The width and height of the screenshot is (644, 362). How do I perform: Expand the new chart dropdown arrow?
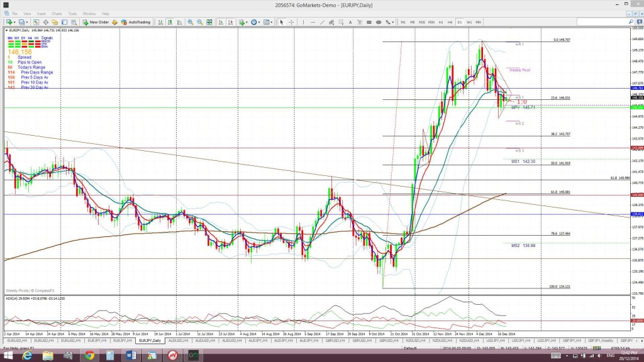pos(14,22)
